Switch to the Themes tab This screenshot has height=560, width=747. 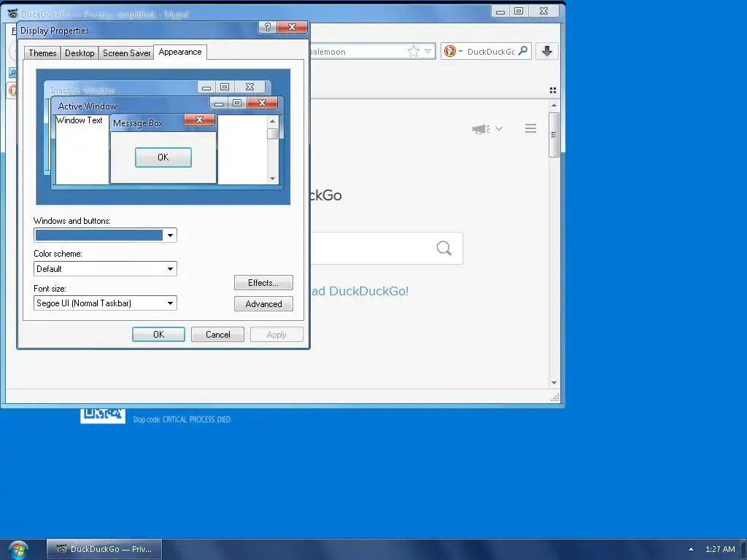pyautogui.click(x=42, y=52)
